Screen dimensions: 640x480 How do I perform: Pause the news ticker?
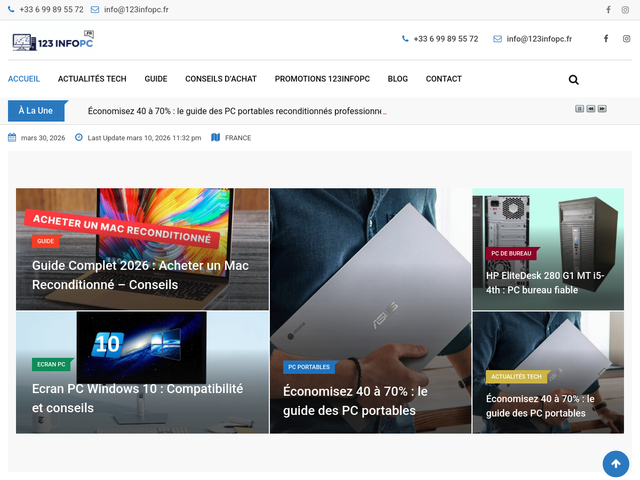(x=579, y=109)
